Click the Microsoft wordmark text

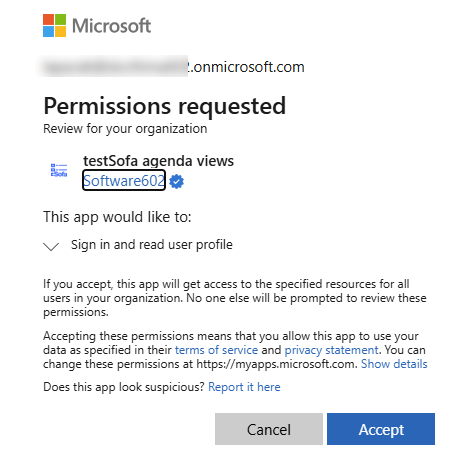point(112,26)
